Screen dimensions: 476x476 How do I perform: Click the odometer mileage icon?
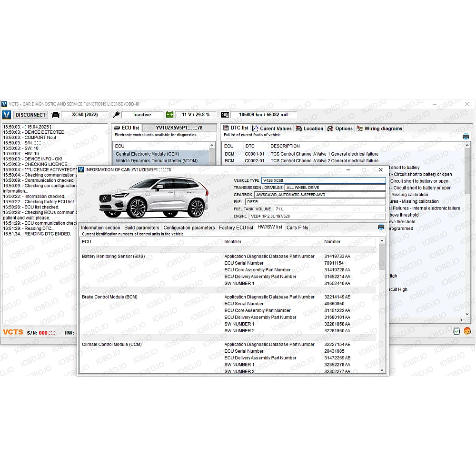pyautogui.click(x=225, y=115)
